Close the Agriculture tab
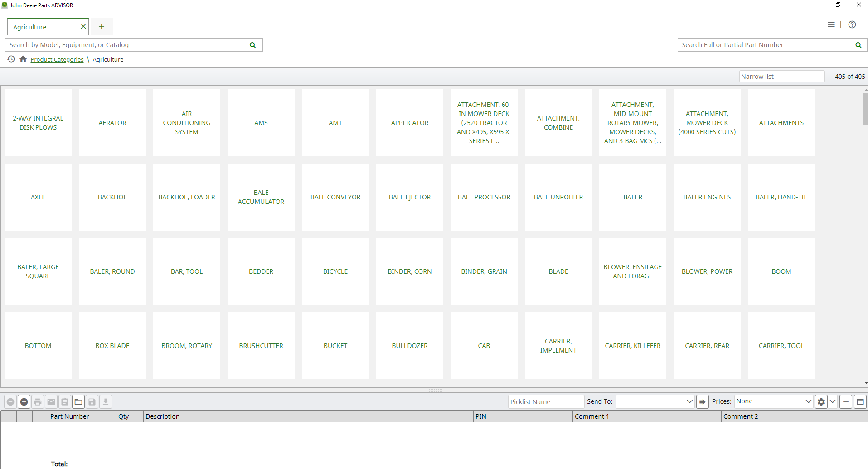 (83, 26)
